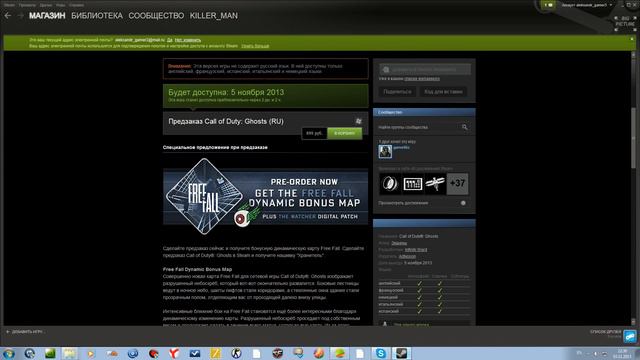640x360 pixels.
Task: Add Call of Duty: Ghosts to cart
Action: tap(344, 133)
